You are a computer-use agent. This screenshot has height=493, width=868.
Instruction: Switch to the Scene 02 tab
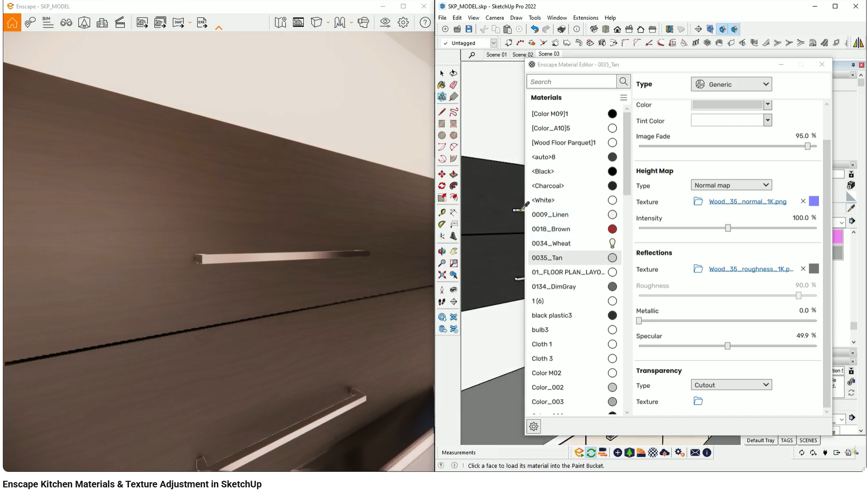point(522,54)
